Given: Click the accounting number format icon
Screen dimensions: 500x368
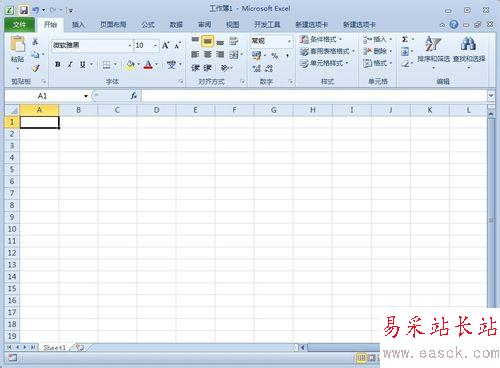Looking at the screenshot, I should coord(256,55).
